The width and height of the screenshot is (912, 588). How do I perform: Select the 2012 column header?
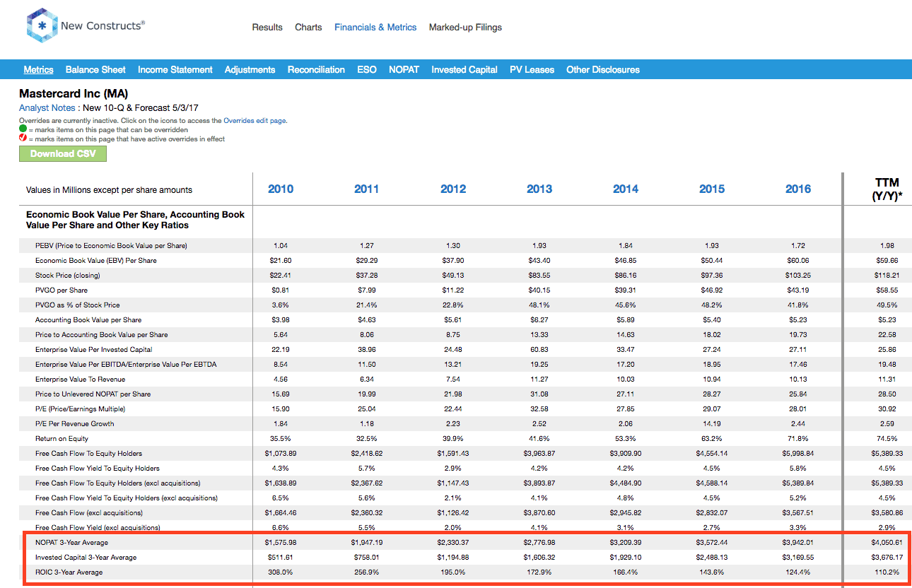coord(453,189)
